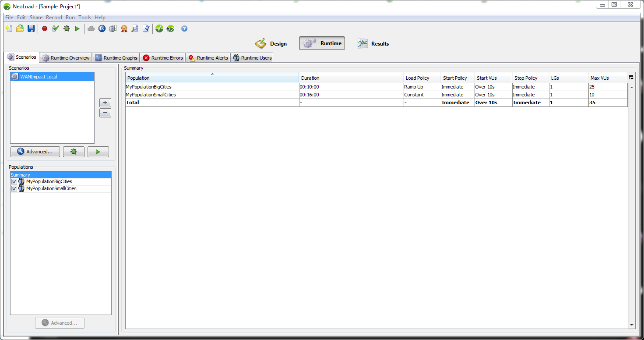This screenshot has height=340, width=644.
Task: Switch to Results mode
Action: (373, 43)
